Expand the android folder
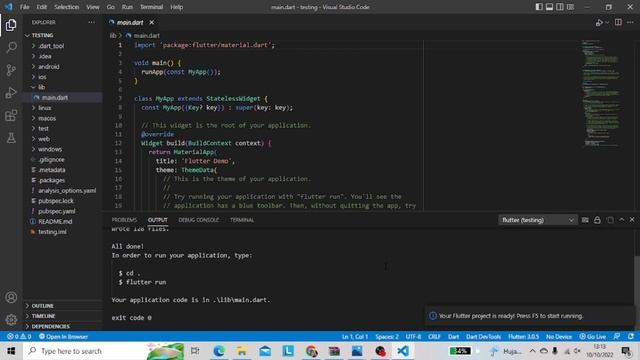Image resolution: width=640 pixels, height=360 pixels. pyautogui.click(x=62, y=67)
